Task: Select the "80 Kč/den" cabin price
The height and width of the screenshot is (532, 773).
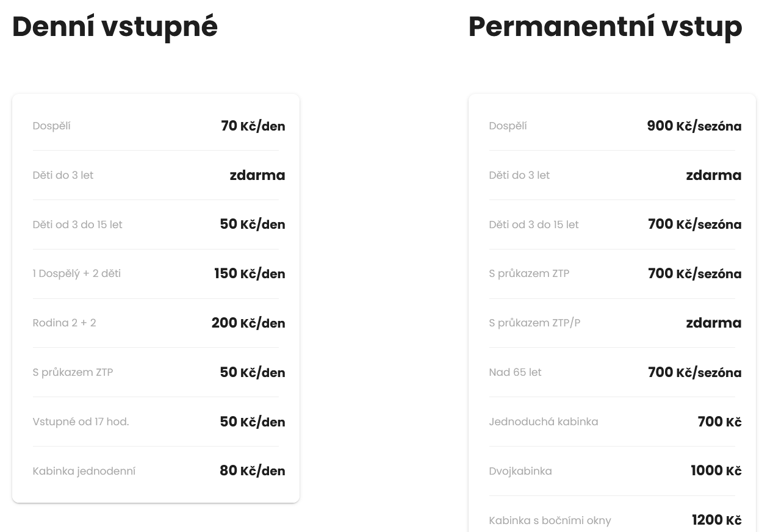Action: click(252, 471)
